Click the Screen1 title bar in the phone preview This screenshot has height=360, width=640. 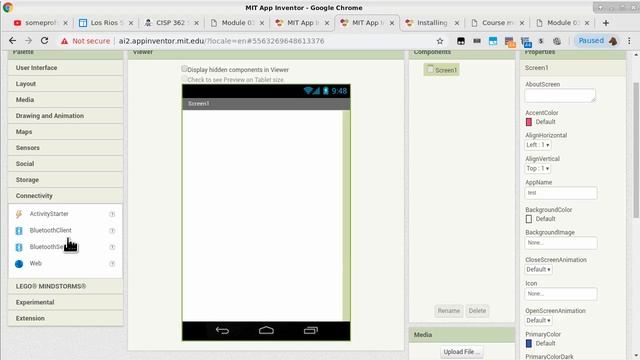tap(266, 104)
